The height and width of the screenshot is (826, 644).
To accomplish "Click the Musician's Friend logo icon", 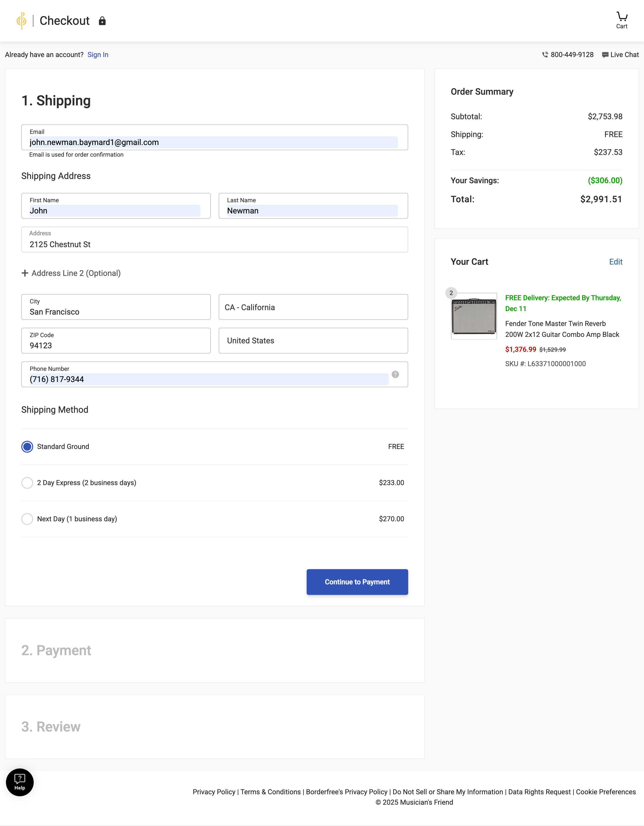I will point(22,20).
